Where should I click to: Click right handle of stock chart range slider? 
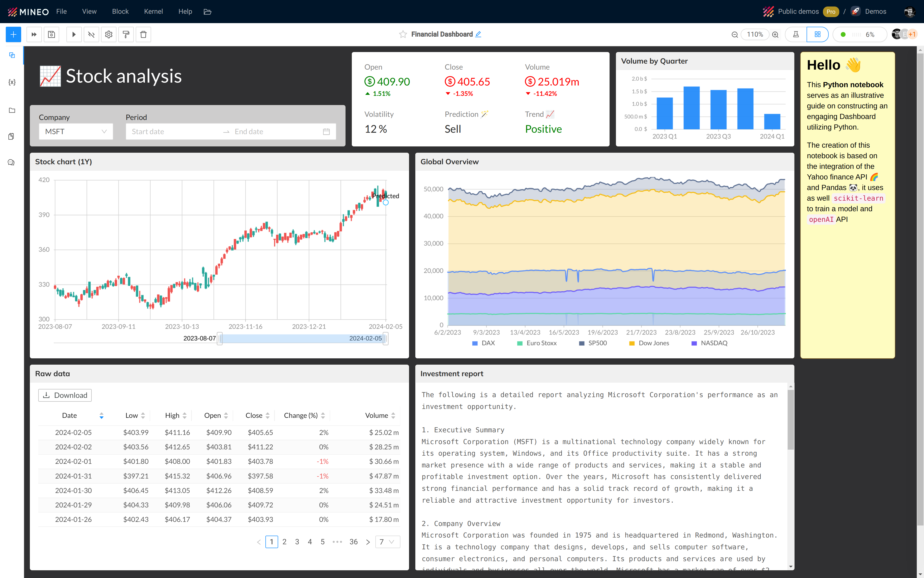(x=386, y=338)
